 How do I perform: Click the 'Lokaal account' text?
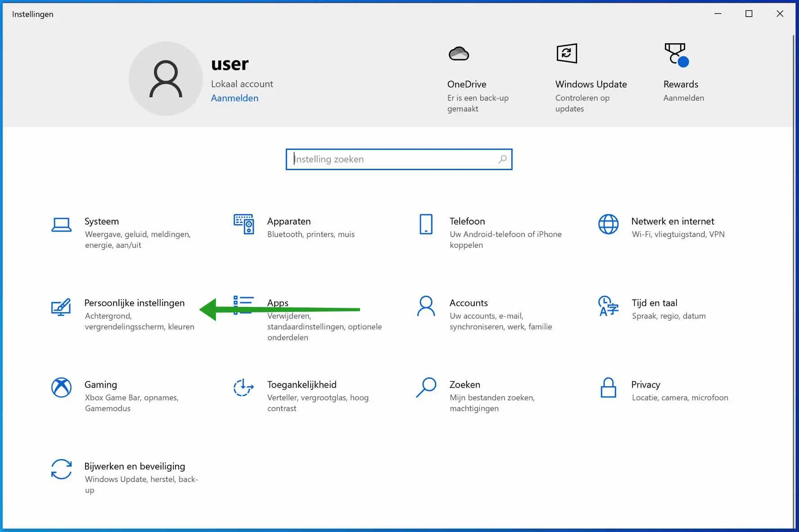pyautogui.click(x=242, y=84)
